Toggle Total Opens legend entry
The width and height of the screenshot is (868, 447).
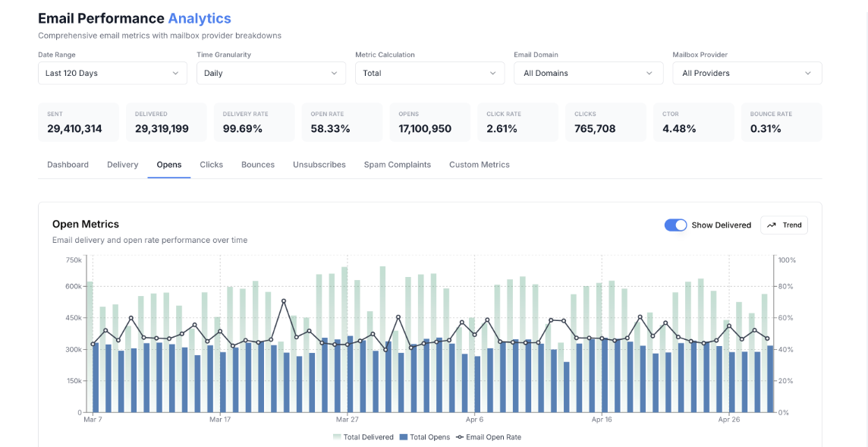(425, 437)
